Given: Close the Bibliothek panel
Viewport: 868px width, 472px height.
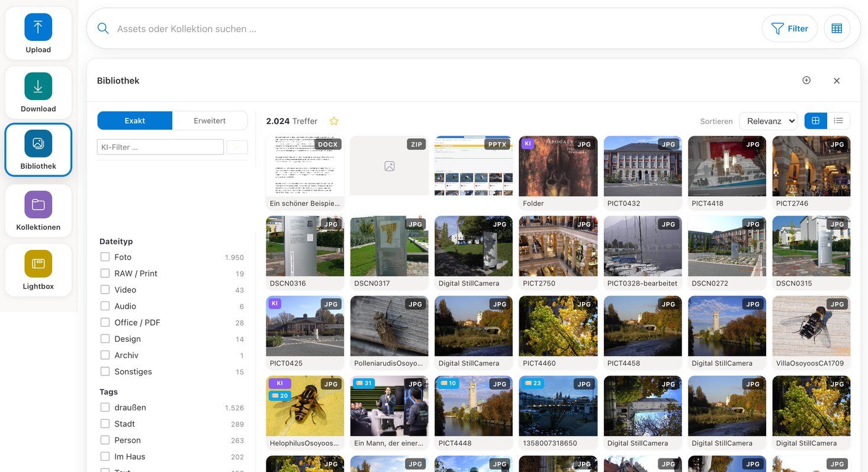Looking at the screenshot, I should pyautogui.click(x=837, y=81).
